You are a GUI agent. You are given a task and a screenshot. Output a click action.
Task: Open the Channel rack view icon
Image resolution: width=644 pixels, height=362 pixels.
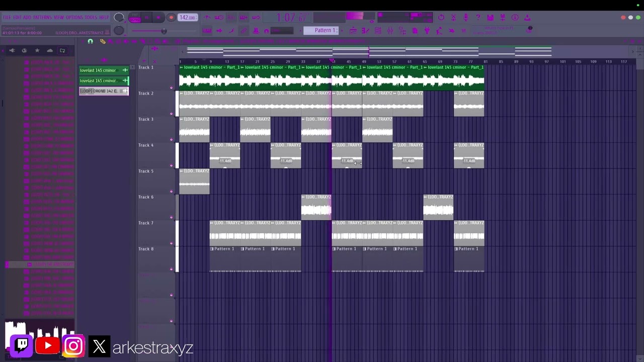click(378, 31)
